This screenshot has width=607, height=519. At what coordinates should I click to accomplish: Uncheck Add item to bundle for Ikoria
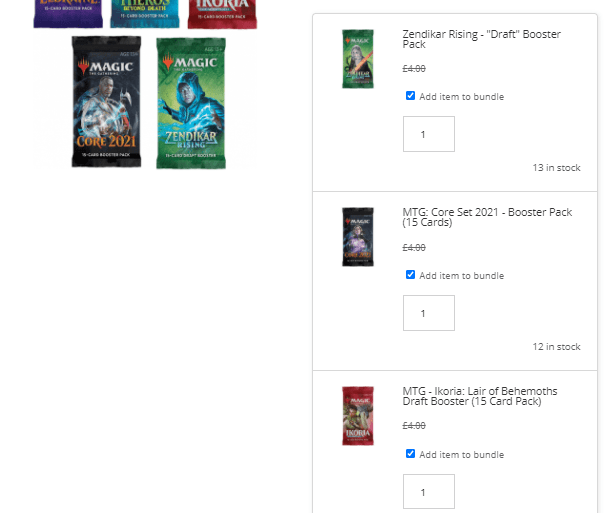coord(410,453)
